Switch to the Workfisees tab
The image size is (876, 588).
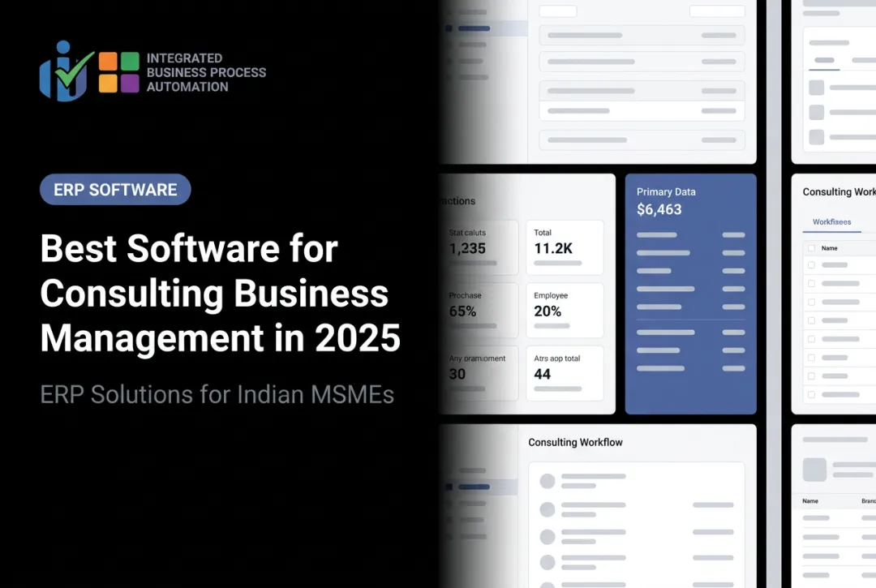pos(832,221)
